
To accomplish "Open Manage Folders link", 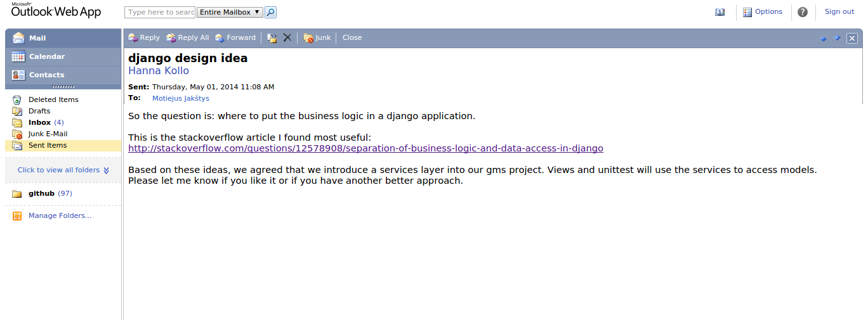I will (60, 215).
